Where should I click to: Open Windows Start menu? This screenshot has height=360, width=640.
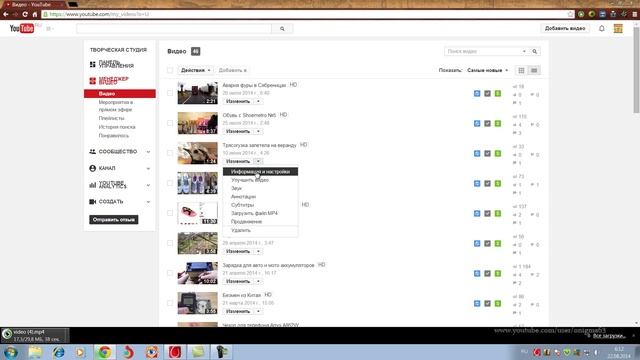11,352
